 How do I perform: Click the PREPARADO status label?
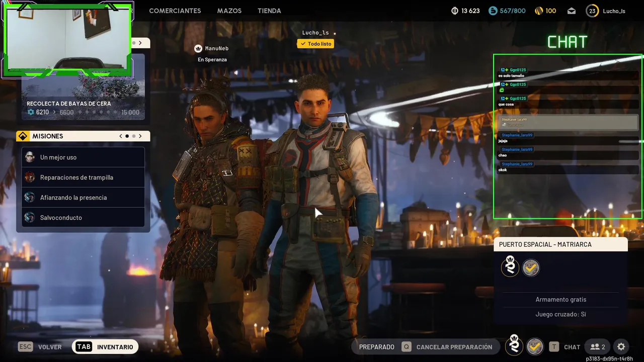pyautogui.click(x=376, y=347)
